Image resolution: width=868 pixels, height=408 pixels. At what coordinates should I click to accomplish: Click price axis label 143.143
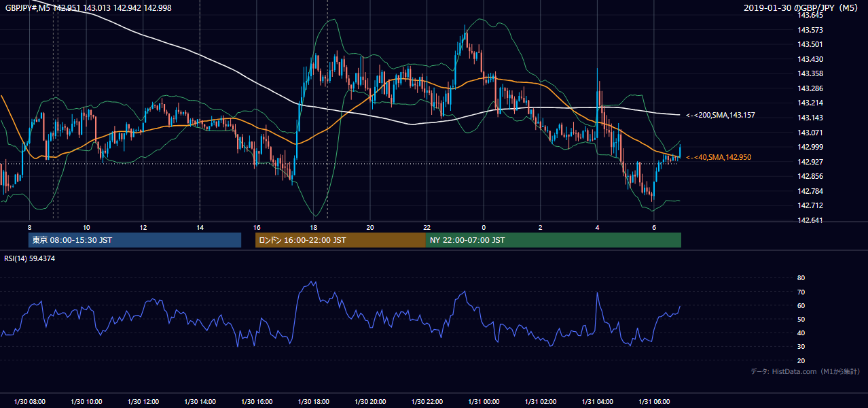coord(810,118)
